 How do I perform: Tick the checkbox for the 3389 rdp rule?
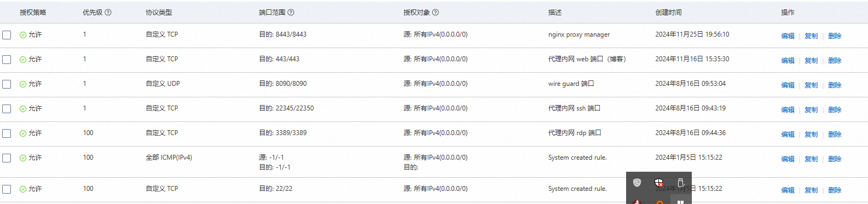pyautogui.click(x=7, y=133)
